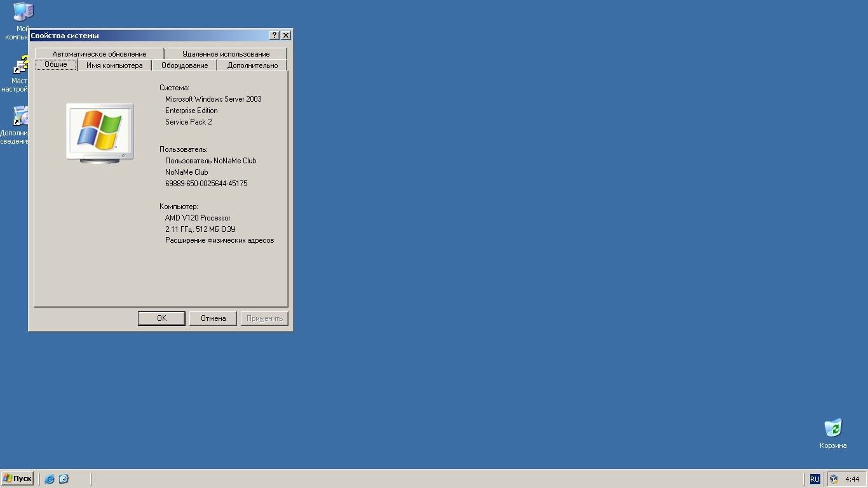Screen dimensions: 868x488
Task: Click the Система: heading label
Action: [175, 88]
